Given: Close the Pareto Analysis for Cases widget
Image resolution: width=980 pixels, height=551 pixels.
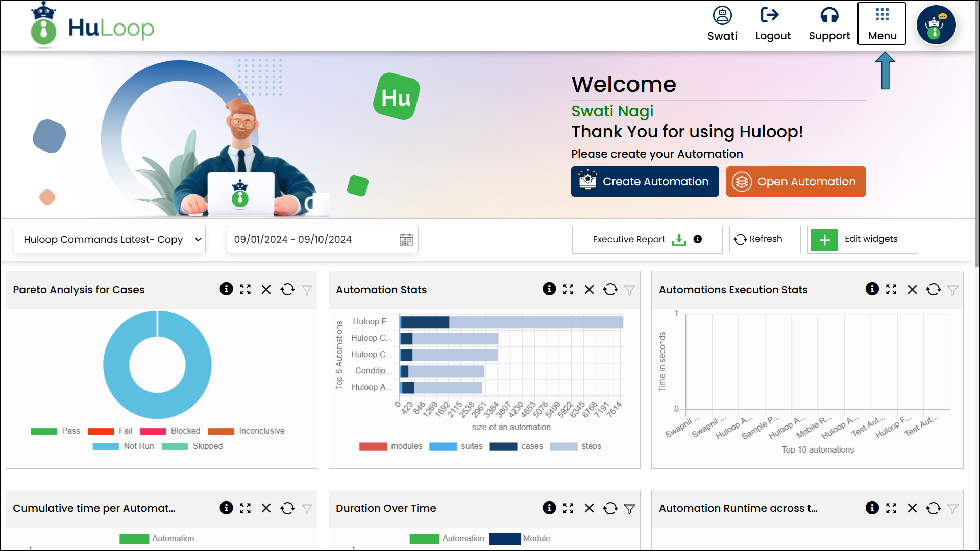Looking at the screenshot, I should (x=266, y=289).
